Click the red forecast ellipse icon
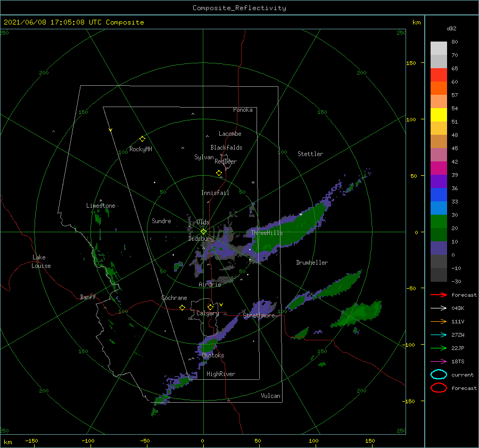This screenshot has width=479, height=448. point(439,388)
